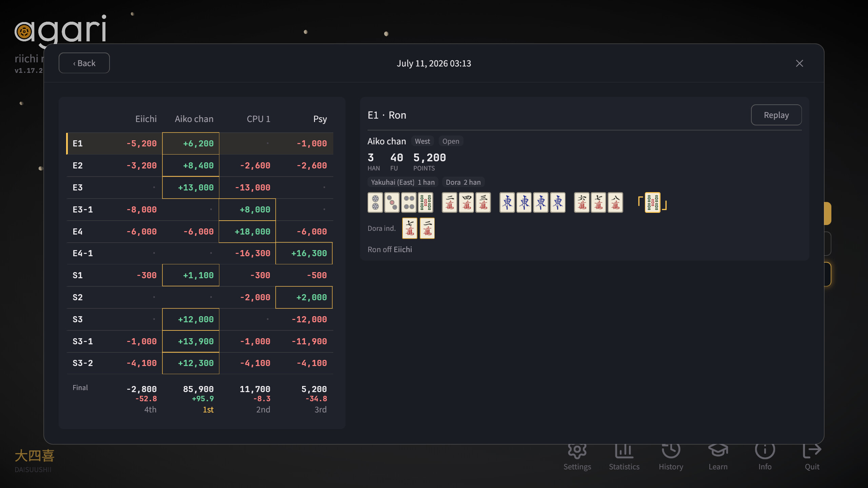Click the highlighted winning bamboo tile
Viewport: 868px width, 488px height.
pos(652,203)
